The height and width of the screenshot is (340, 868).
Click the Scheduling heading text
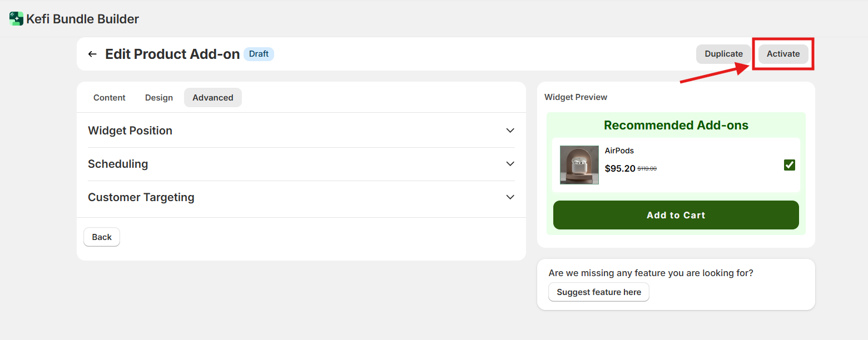(118, 164)
